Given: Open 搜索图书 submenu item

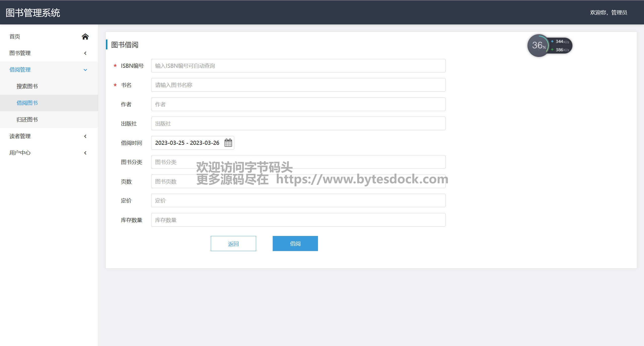Looking at the screenshot, I should [x=27, y=86].
